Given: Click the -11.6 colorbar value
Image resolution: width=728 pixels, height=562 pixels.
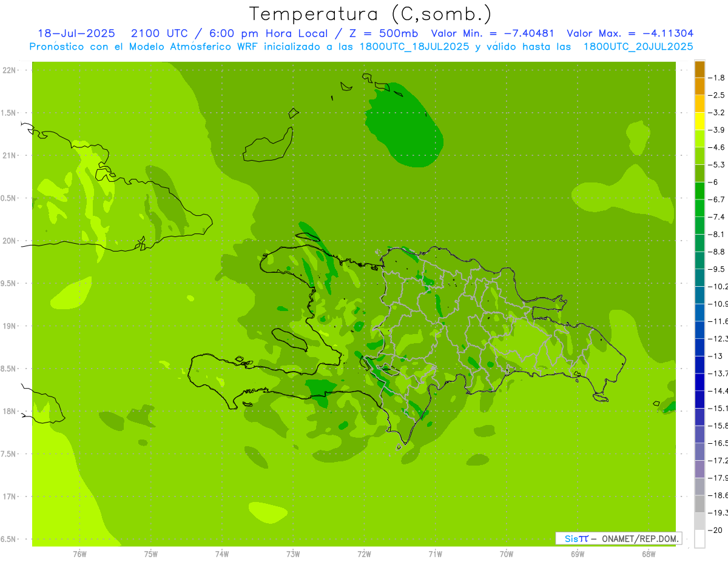Looking at the screenshot, I should 718,321.
